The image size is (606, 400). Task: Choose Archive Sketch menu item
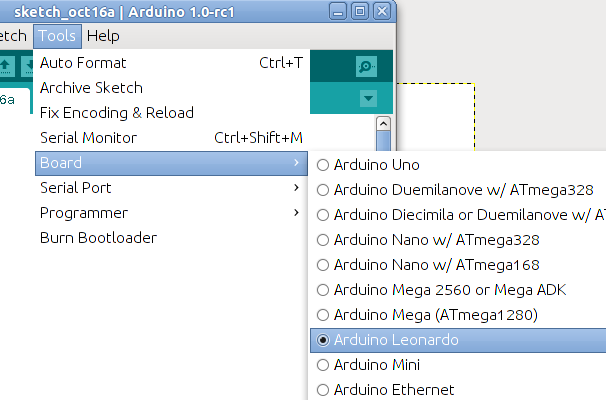(171, 88)
